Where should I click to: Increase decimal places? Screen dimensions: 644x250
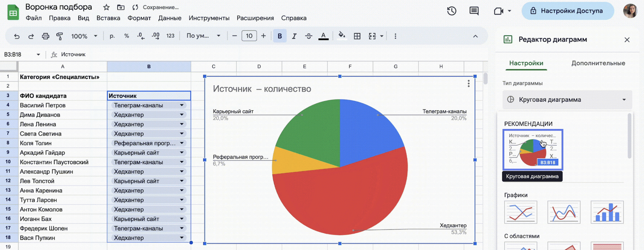click(155, 36)
